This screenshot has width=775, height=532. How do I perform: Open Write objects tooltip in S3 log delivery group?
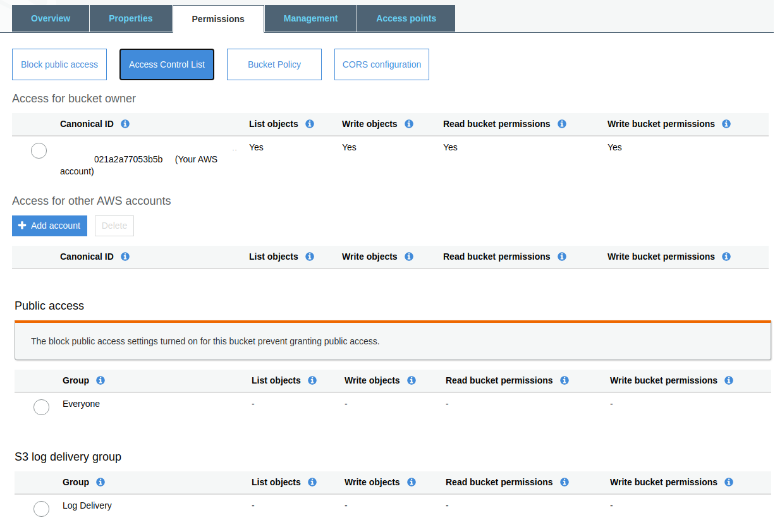(x=411, y=482)
